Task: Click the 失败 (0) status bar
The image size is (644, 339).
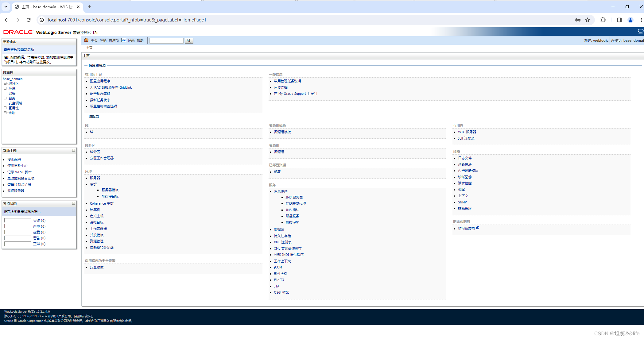Action: tap(17, 220)
